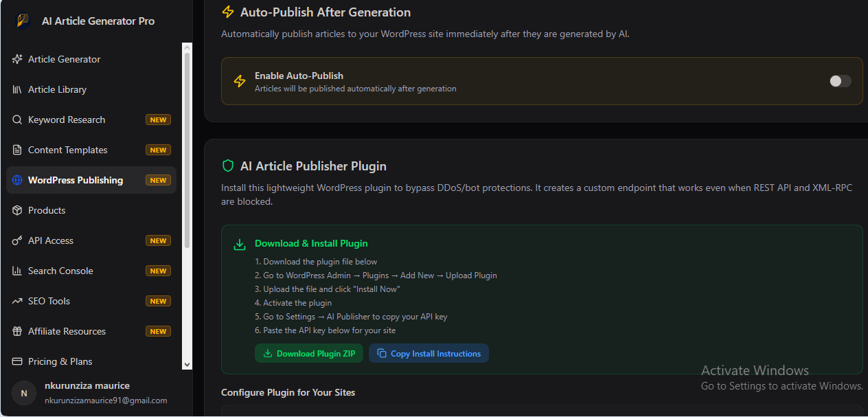Click the NEW badge next to Content Templates
868x417 pixels.
coord(158,150)
